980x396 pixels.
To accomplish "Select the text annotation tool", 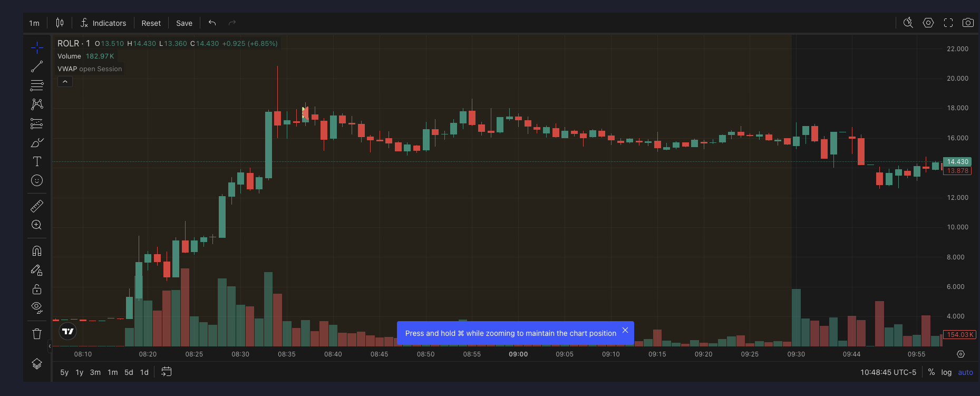I will tap(37, 161).
